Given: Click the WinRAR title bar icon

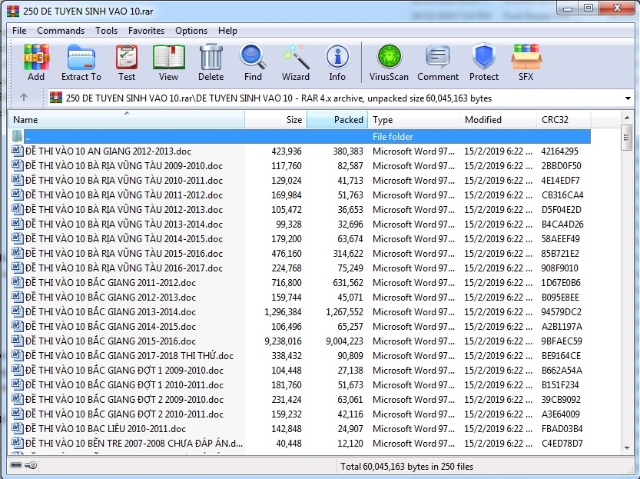Looking at the screenshot, I should [x=13, y=11].
